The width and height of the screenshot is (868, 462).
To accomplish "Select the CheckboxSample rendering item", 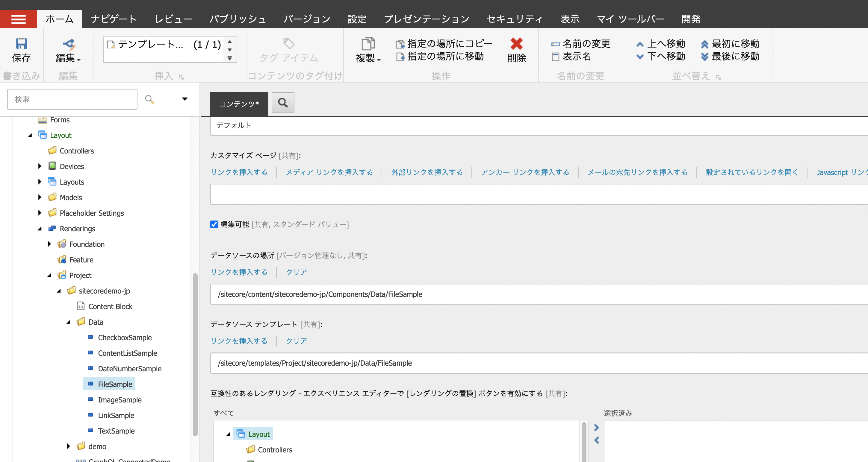I will point(125,338).
